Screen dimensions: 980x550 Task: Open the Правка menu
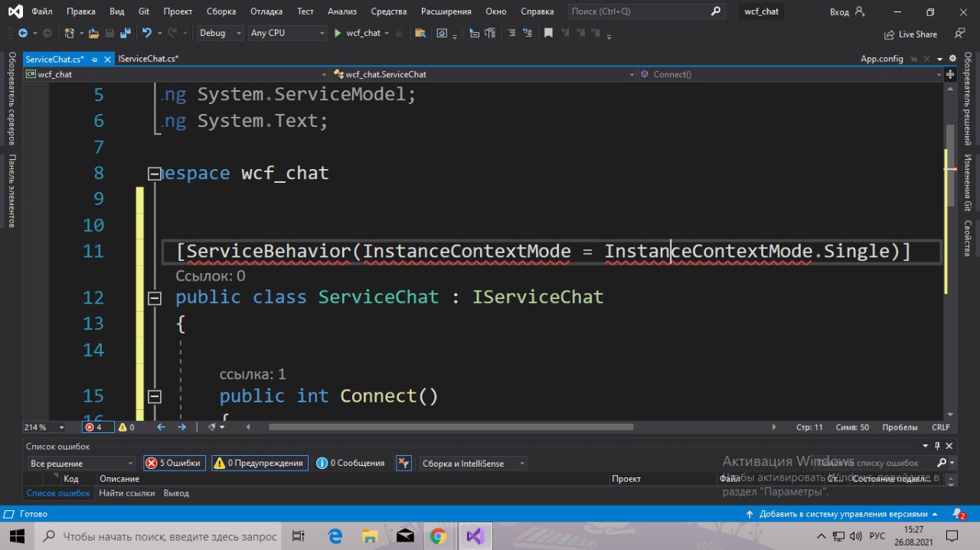click(81, 11)
